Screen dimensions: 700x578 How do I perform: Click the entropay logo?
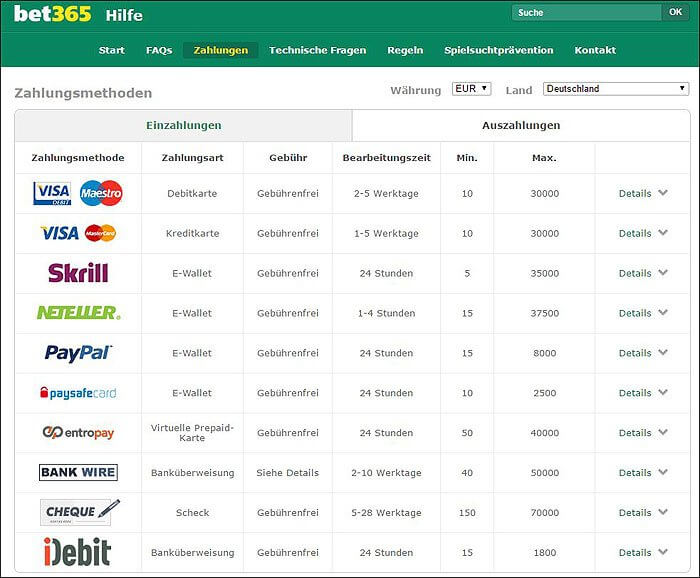coord(78,432)
